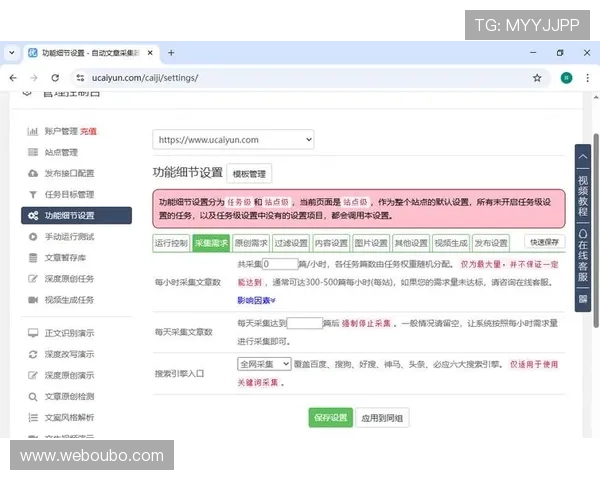Switch to the 运行控制 tab
This screenshot has width=600, height=480.
(x=171, y=243)
